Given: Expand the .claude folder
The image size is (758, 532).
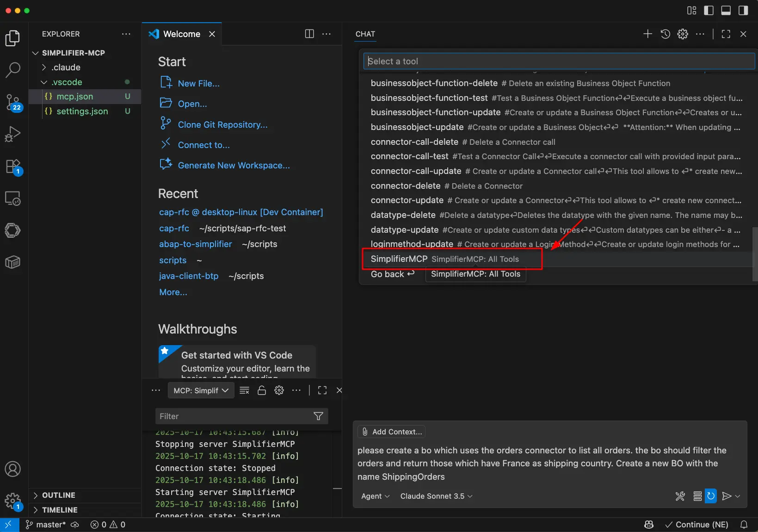Looking at the screenshot, I should point(66,68).
